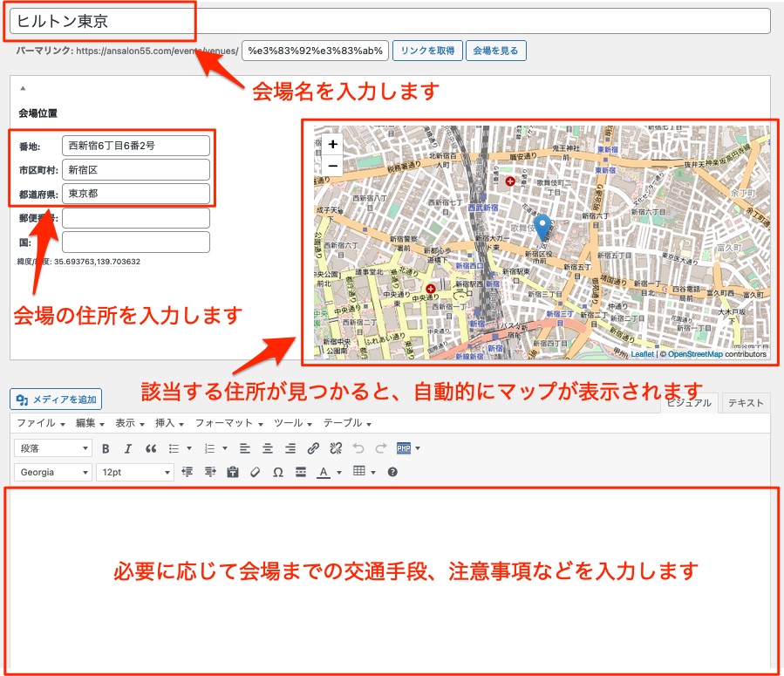The width and height of the screenshot is (784, 676).
Task: Click the clear formatting eraser icon
Action: point(256,472)
